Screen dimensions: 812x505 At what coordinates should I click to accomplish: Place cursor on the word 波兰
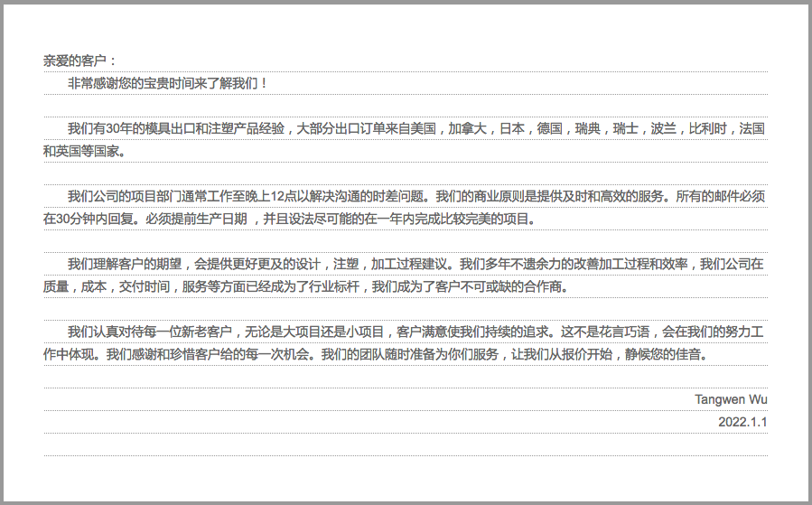pyautogui.click(x=663, y=129)
